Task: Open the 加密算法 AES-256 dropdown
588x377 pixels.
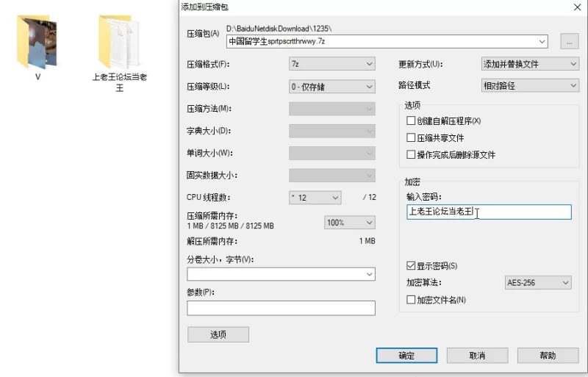Action: pyautogui.click(x=538, y=282)
